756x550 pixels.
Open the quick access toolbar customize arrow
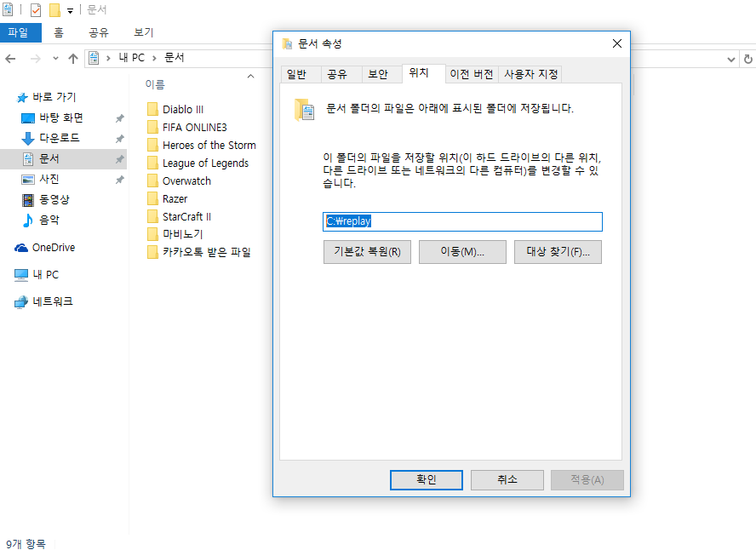pyautogui.click(x=72, y=9)
